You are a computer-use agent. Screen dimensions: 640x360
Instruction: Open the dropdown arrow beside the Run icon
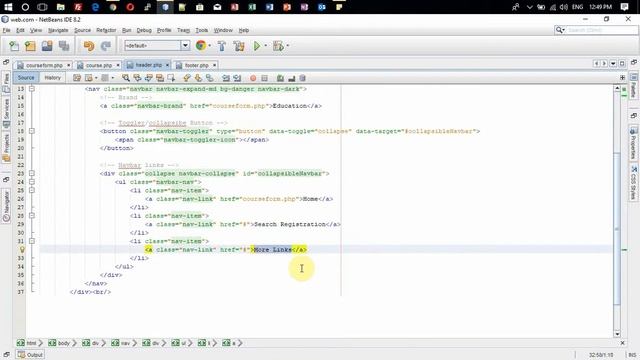coord(266,46)
